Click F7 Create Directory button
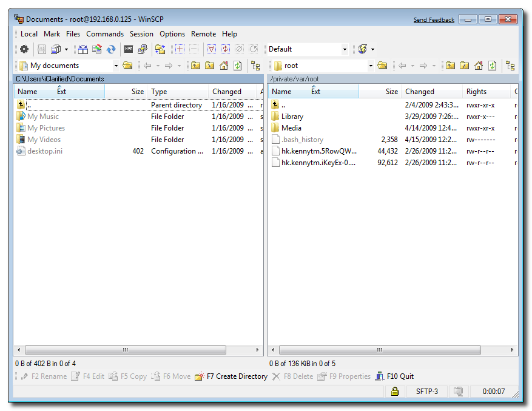Image resolution: width=532 pixels, height=411 pixels. (x=231, y=376)
